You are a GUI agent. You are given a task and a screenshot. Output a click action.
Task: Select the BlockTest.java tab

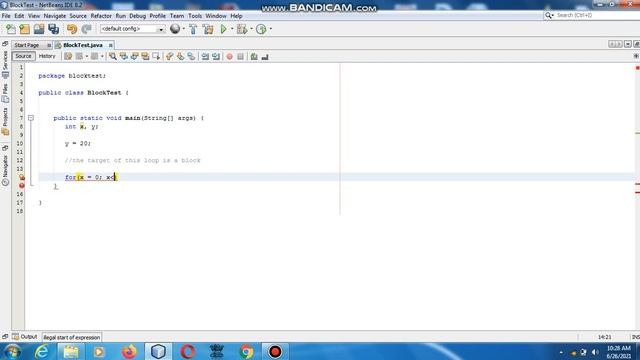83,45
